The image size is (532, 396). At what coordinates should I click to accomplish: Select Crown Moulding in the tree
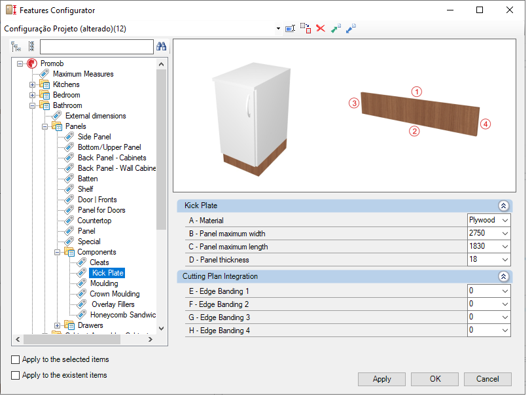[115, 294]
